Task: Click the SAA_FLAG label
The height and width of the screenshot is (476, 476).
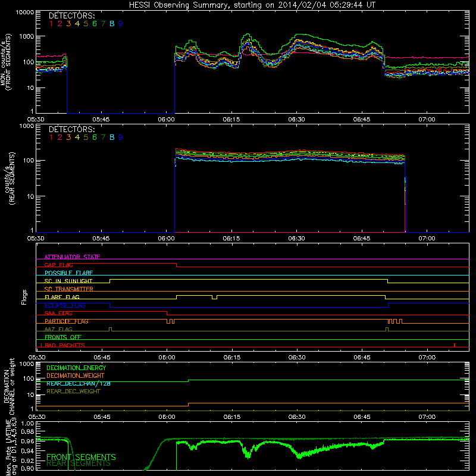Action: (x=58, y=313)
